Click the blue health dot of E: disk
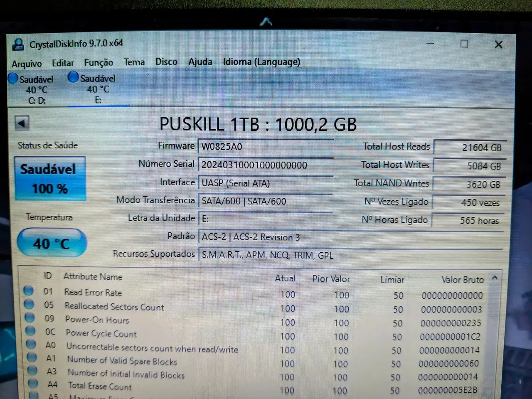Viewport: 532px width, 399px height. coord(73,77)
